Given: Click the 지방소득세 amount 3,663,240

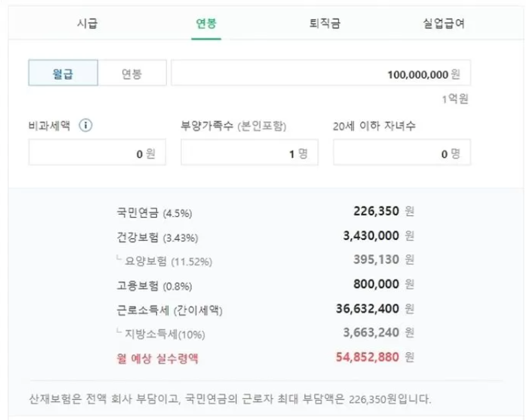Looking at the screenshot, I should tap(371, 333).
